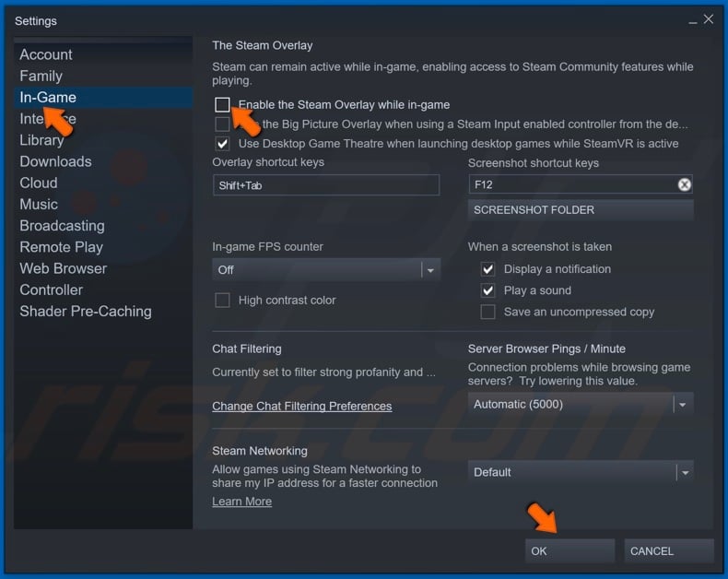Enable Save an uncompressed copy
The width and height of the screenshot is (728, 579).
coord(488,312)
